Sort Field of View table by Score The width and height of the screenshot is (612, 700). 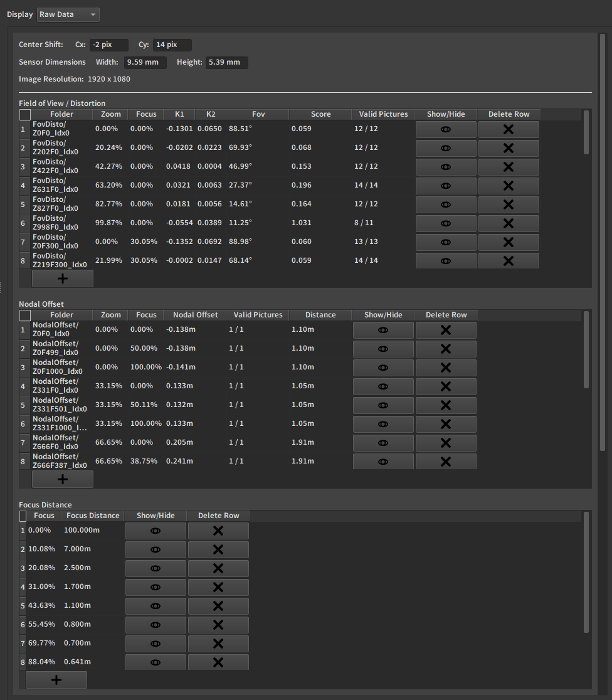click(320, 114)
